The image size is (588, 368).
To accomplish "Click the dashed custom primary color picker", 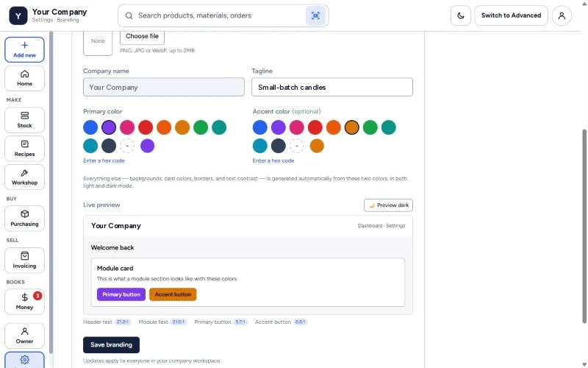I will (x=127, y=146).
